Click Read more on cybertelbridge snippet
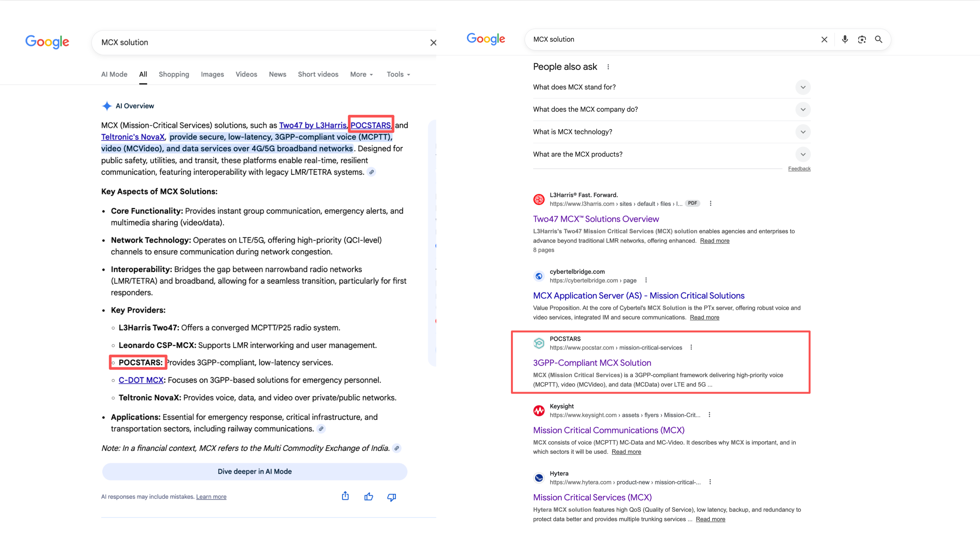Screen dimensions: 980x537 705,317
